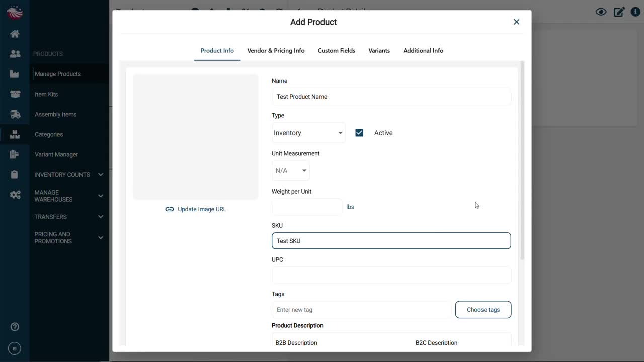The height and width of the screenshot is (362, 644).
Task: Go to the Additional Info tab
Action: [423, 51]
